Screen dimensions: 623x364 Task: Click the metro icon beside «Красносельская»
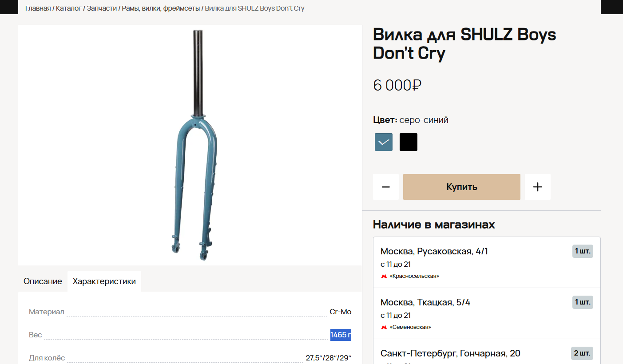click(x=384, y=276)
